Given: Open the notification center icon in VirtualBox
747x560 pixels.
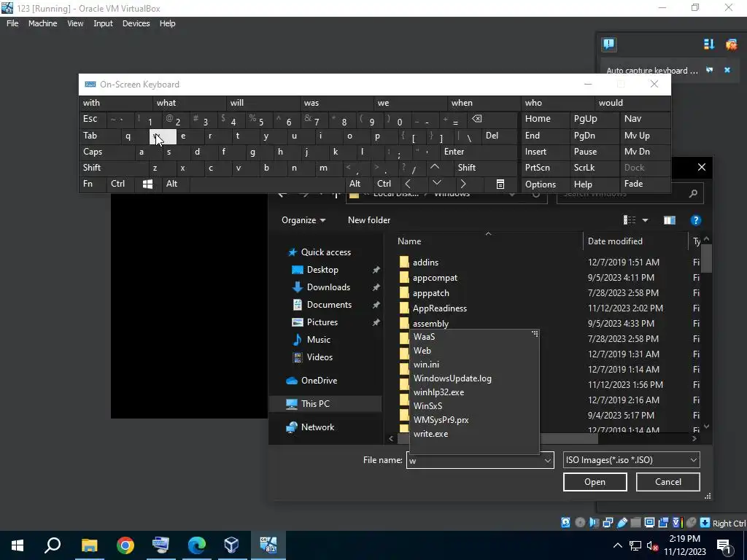Looking at the screenshot, I should click(608, 44).
